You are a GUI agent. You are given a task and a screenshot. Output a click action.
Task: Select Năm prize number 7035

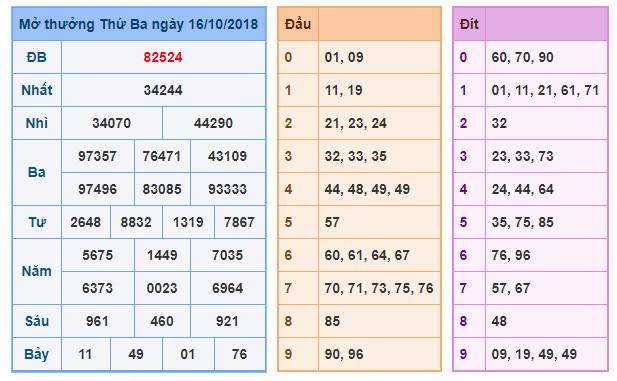227,255
